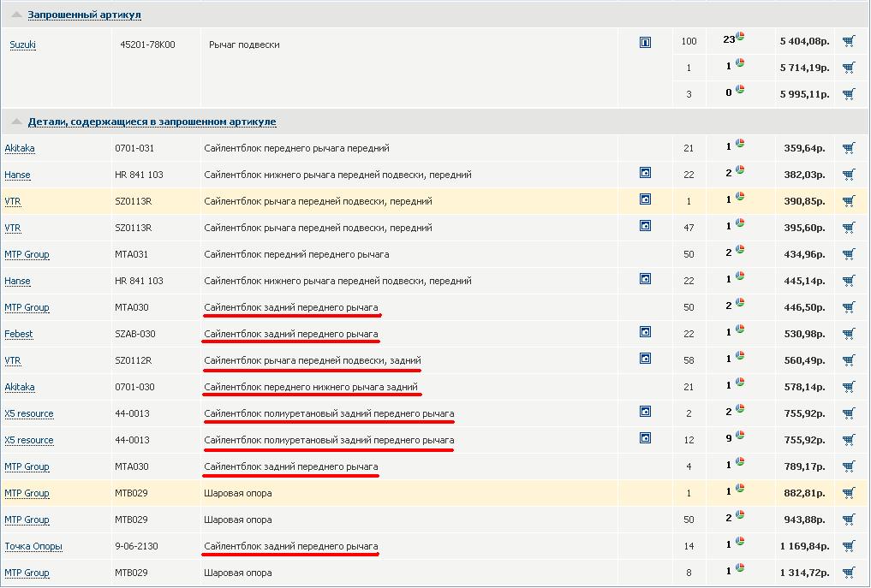Screen dimensions: 871x588
Task: Select text Сайлентблок рычага передней подвески, задний
Action: pos(313,361)
